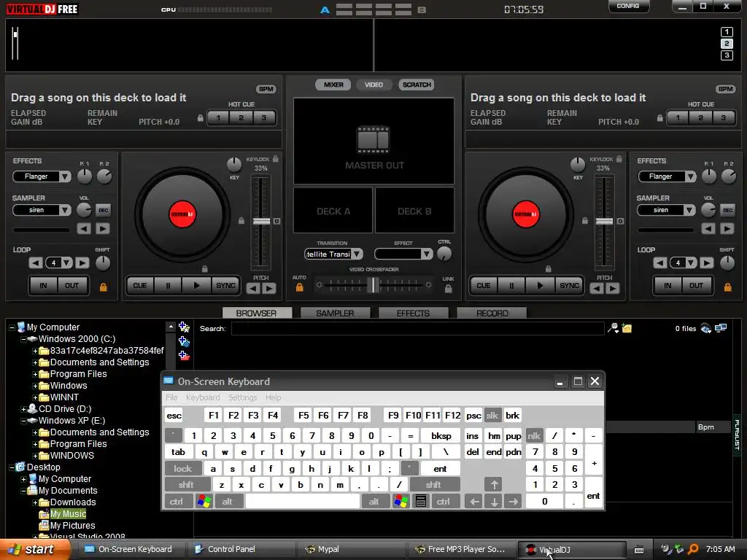The width and height of the screenshot is (747, 560).
Task: Nudge left deck pitch down arrow
Action: point(253,288)
